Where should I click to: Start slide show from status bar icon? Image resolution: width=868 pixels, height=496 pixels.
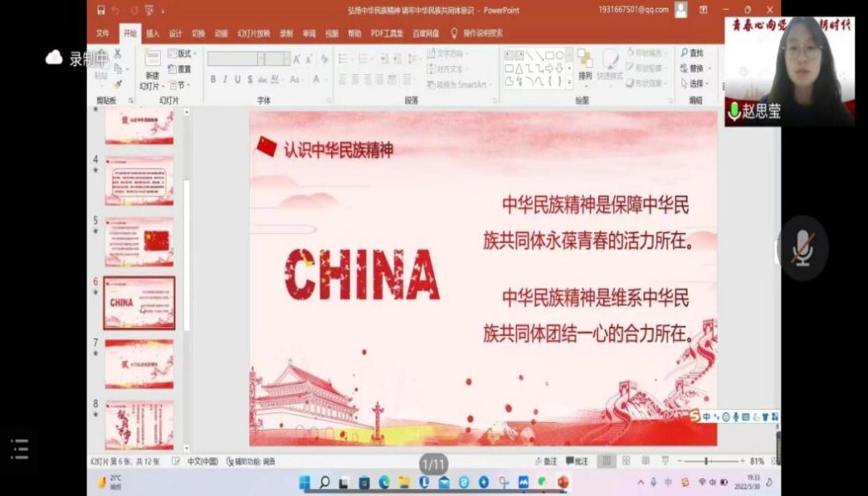[x=665, y=461]
